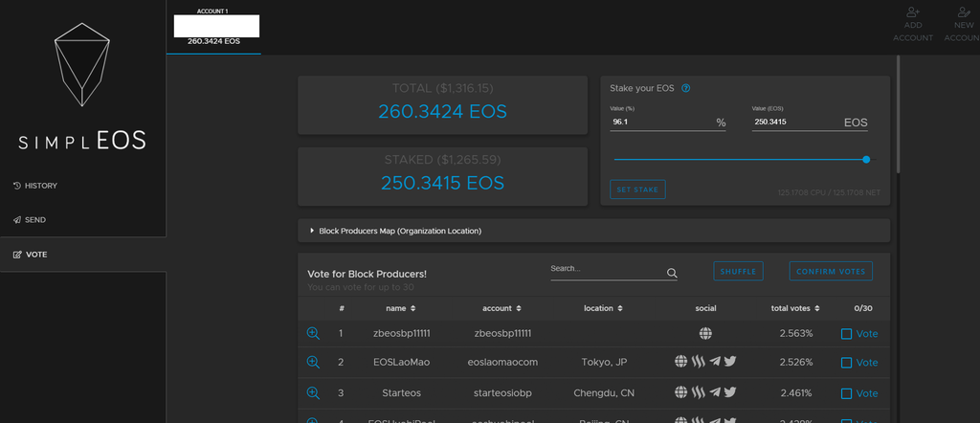Click the Stake your EOS help icon

tap(685, 88)
